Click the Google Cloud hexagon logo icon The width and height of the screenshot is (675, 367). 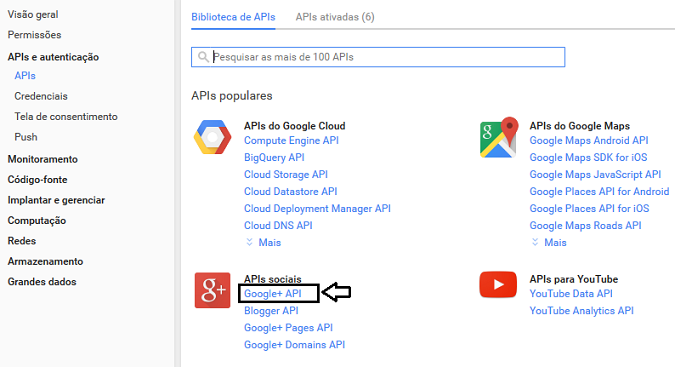tap(212, 137)
